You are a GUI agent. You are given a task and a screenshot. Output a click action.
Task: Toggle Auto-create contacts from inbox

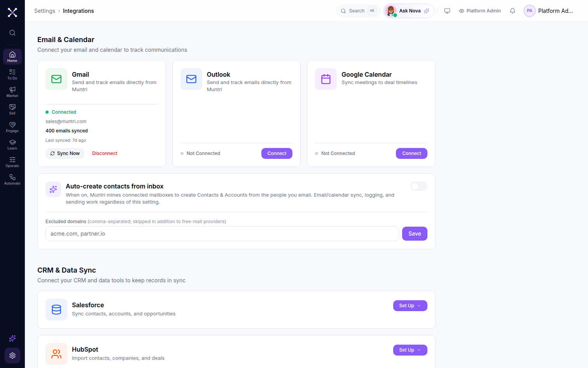pos(419,186)
